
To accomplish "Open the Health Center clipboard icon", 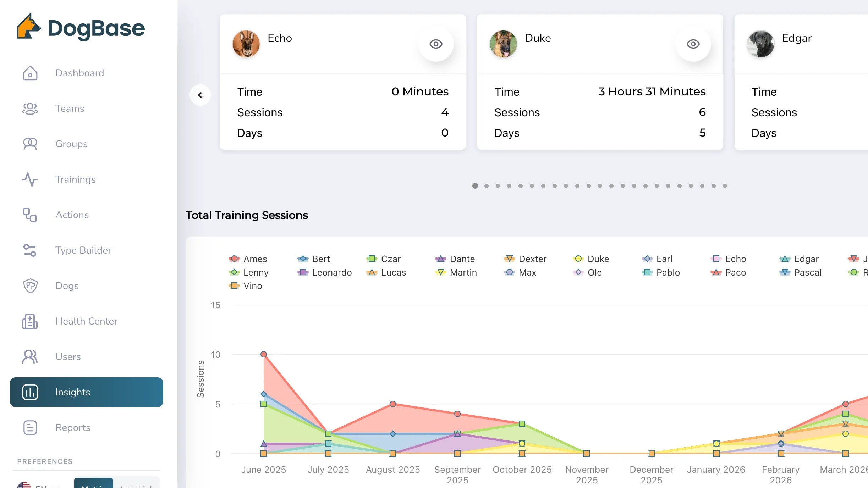I will click(x=30, y=321).
